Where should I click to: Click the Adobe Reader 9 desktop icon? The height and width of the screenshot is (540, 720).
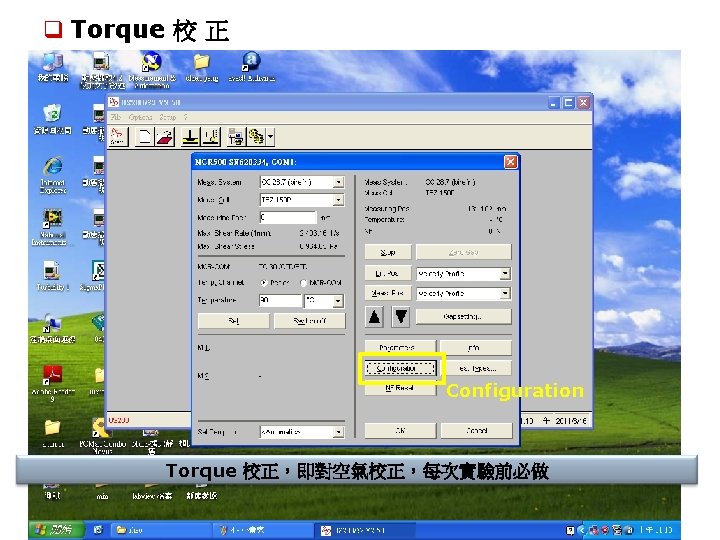(x=53, y=384)
